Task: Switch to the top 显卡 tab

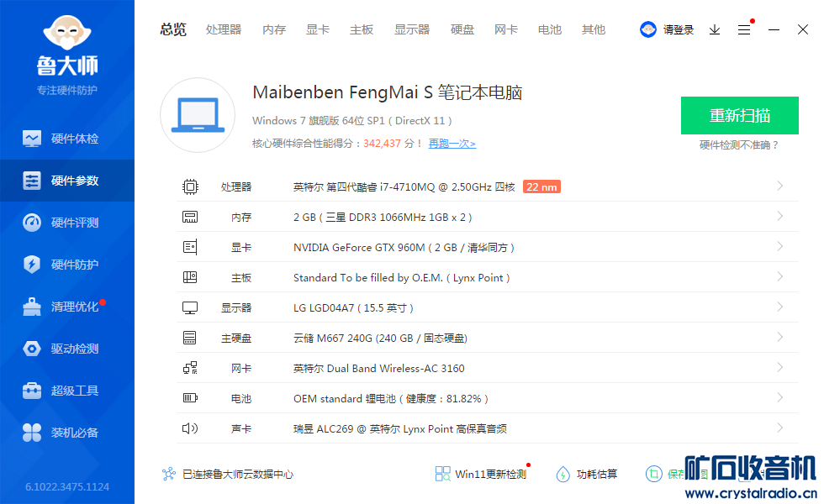Action: tap(318, 29)
